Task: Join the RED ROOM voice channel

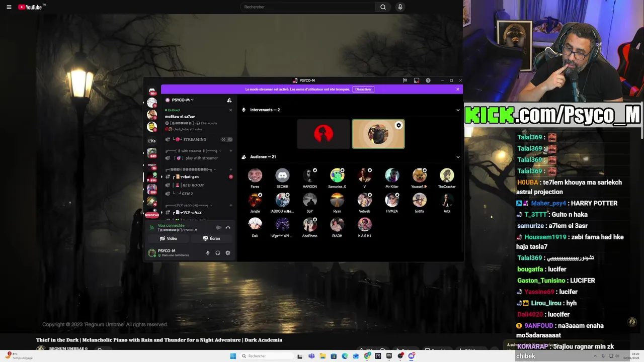Action: (199, 185)
